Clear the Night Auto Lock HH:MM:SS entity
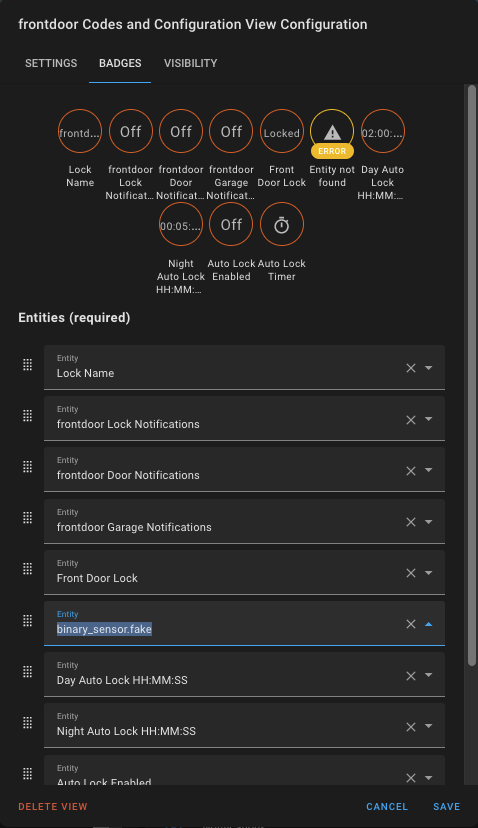478x828 pixels. [410, 727]
